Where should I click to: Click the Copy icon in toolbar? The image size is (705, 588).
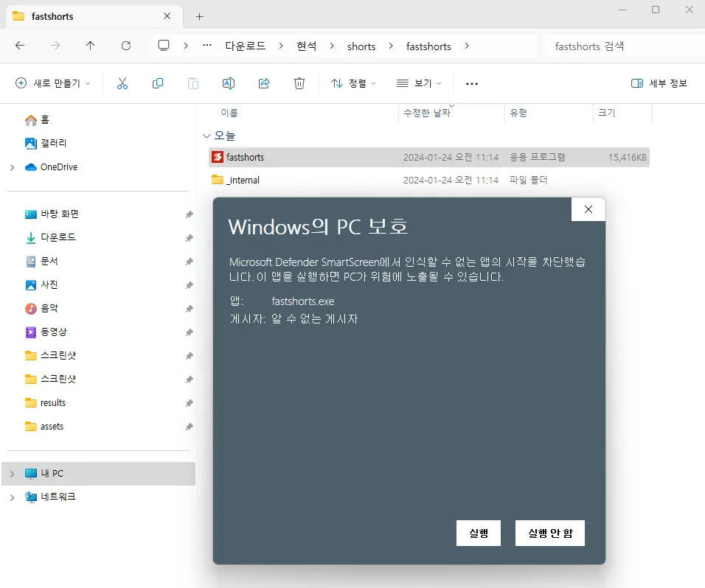pyautogui.click(x=158, y=83)
